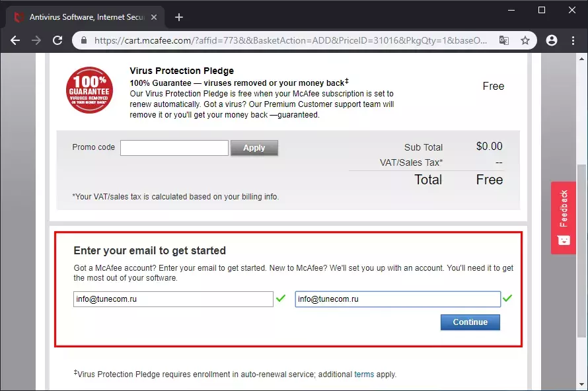Click the confirm email field

(398, 299)
